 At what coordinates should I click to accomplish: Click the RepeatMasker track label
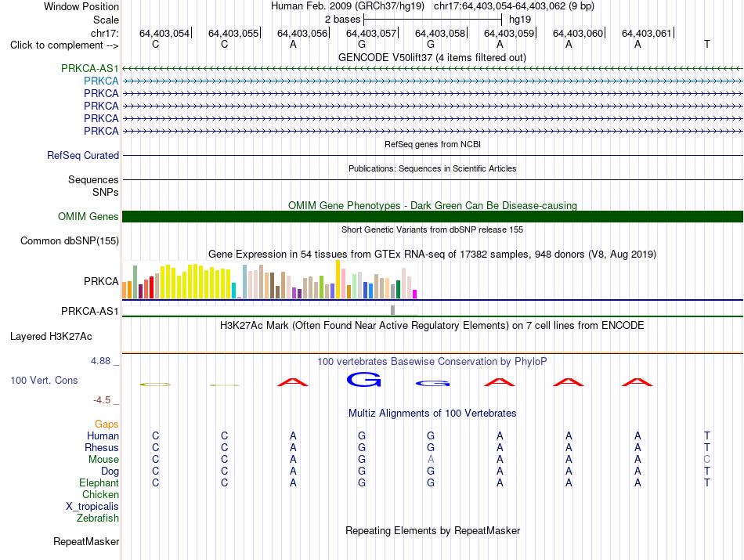86,541
